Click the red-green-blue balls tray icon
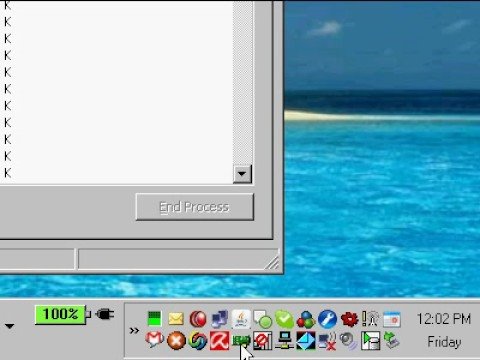Screen dimensions: 480x360 306,319
